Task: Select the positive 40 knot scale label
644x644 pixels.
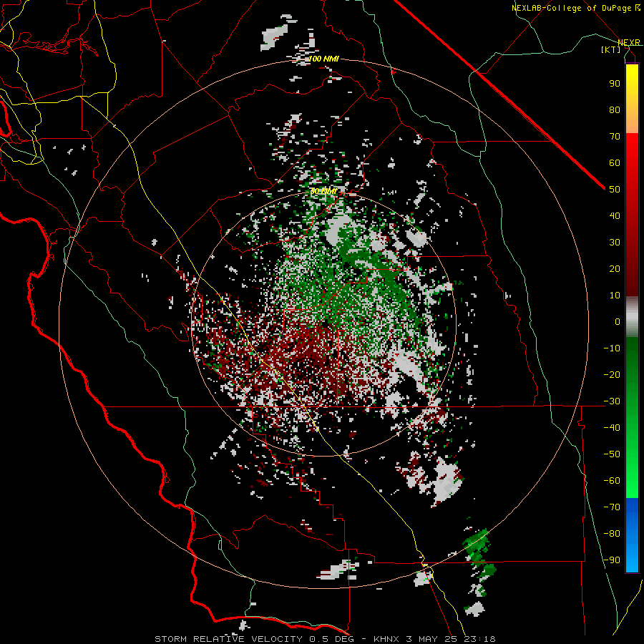Action: click(615, 215)
